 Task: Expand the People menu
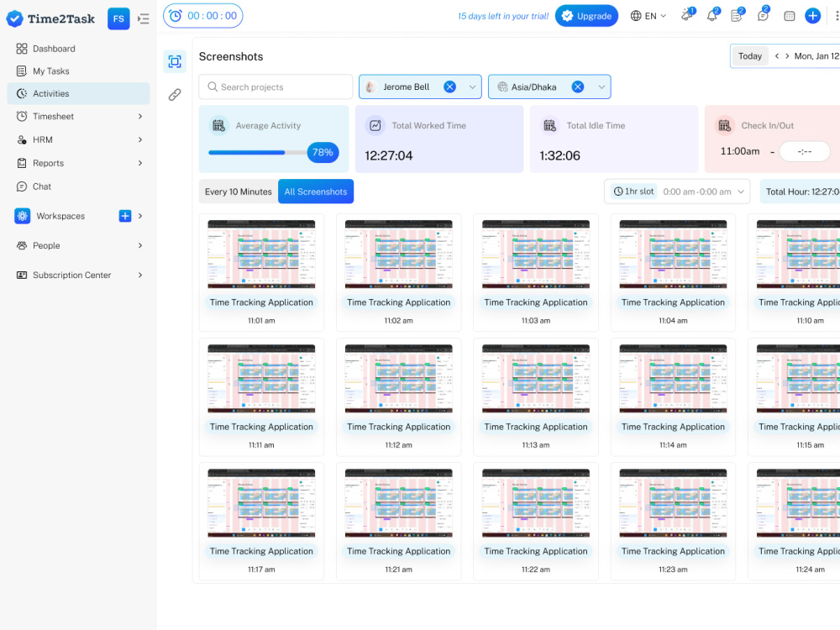click(140, 245)
